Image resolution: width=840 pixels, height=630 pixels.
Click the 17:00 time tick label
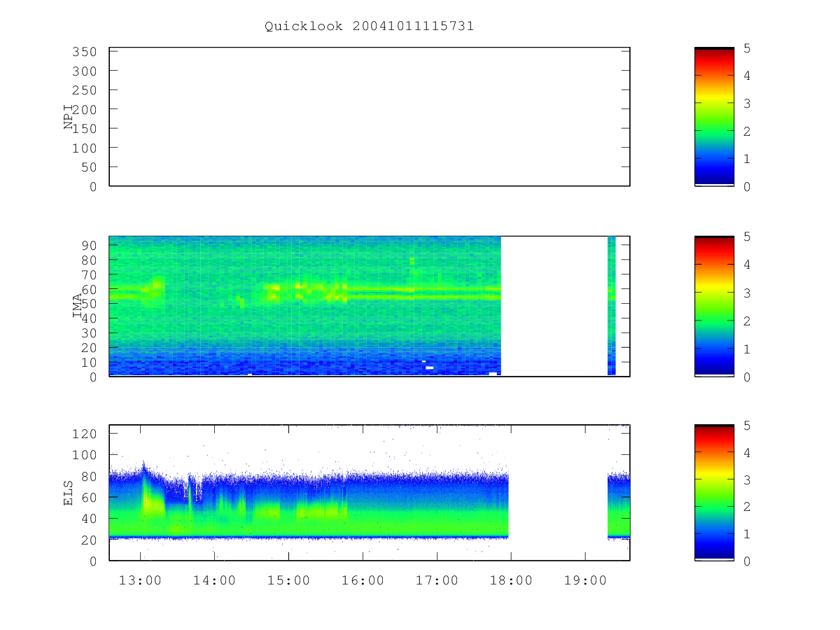click(437, 580)
